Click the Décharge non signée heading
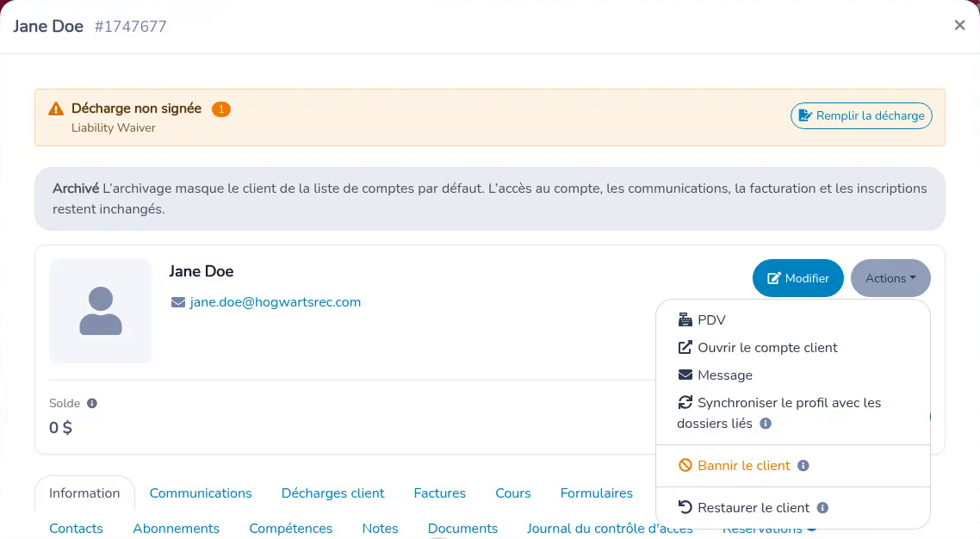 pyautogui.click(x=136, y=108)
